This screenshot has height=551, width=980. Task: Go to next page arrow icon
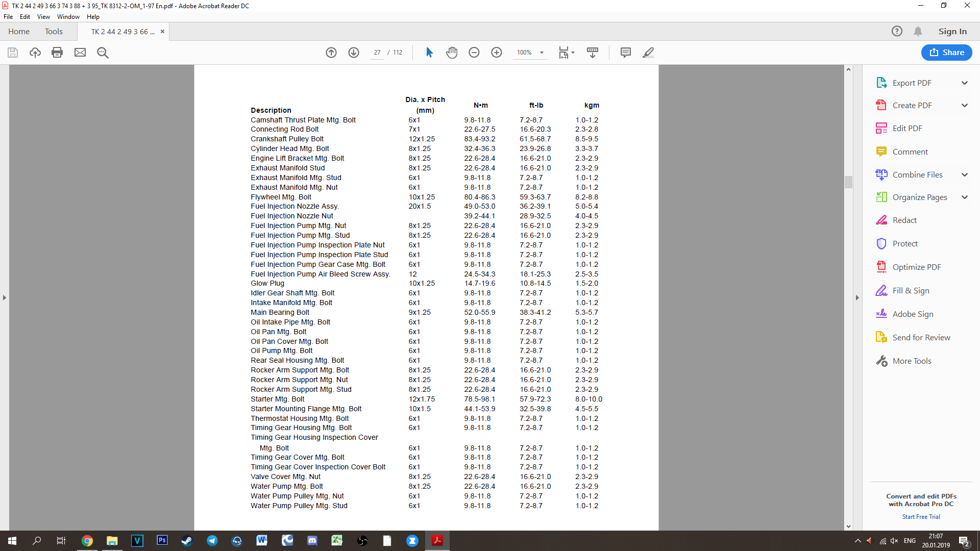(x=354, y=53)
